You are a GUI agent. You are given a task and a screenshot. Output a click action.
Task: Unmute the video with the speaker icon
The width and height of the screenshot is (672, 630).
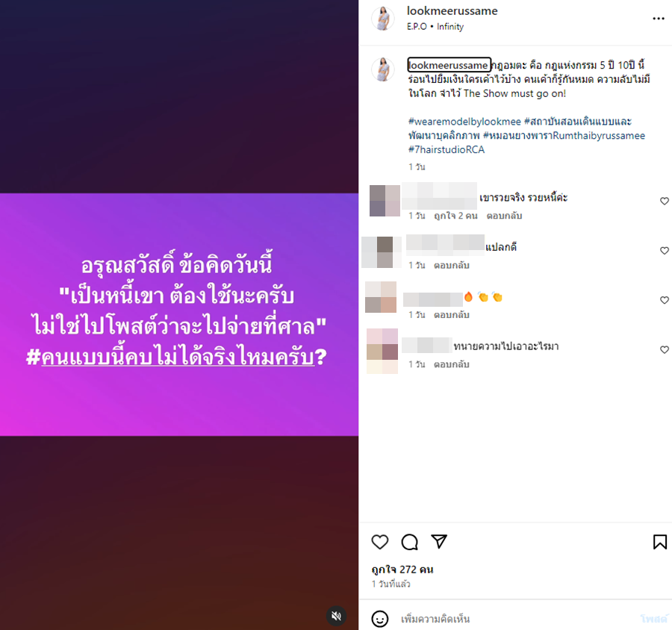(337, 616)
